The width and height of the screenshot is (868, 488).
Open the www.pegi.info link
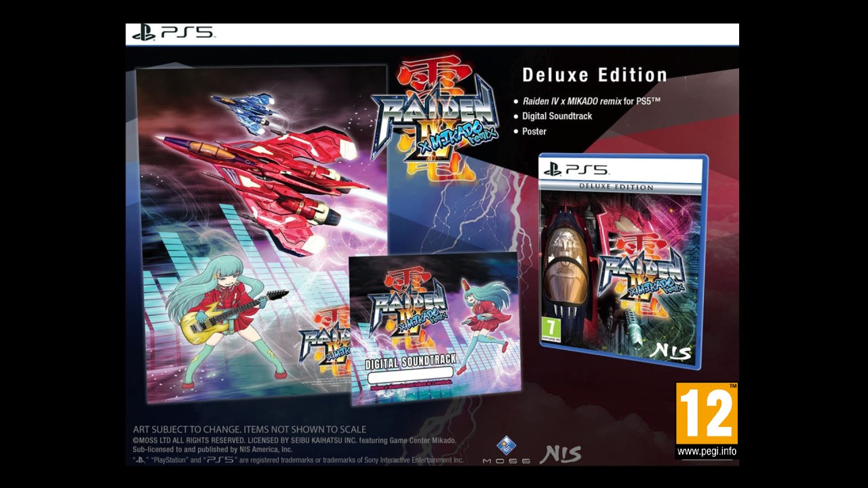(x=706, y=451)
